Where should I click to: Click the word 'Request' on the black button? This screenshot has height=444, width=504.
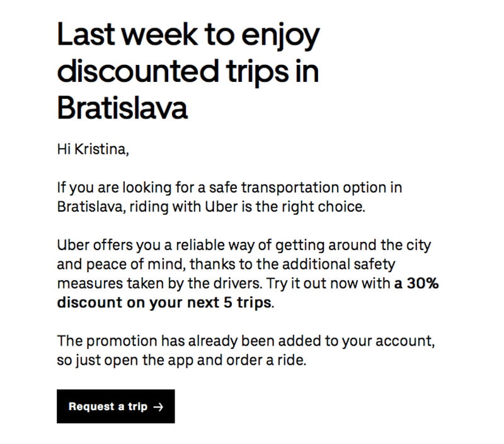click(91, 406)
